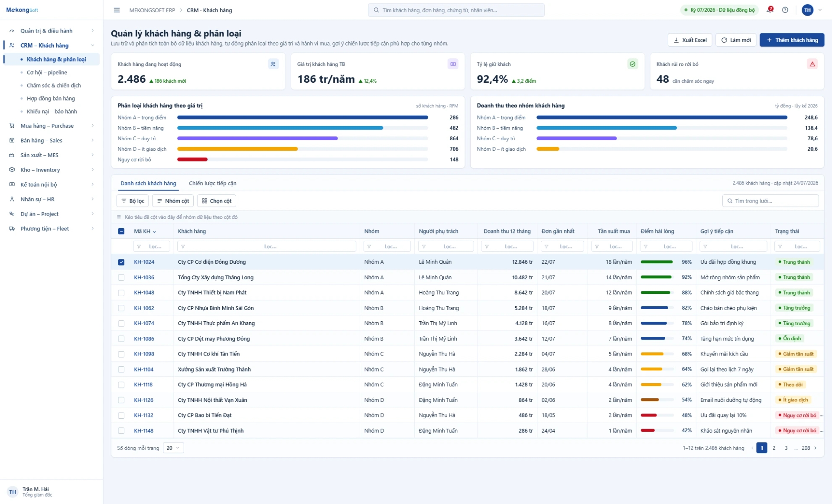Viewport: 832px width, 504px height.
Task: Click the filter funnel icon in Khách hàng column
Action: point(183,246)
